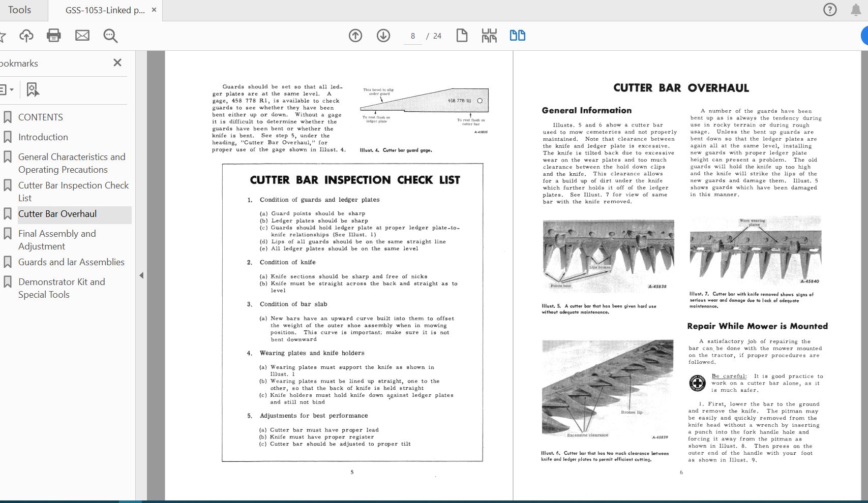Close the Bookmarks panel
This screenshot has height=503, width=868.
[x=117, y=62]
